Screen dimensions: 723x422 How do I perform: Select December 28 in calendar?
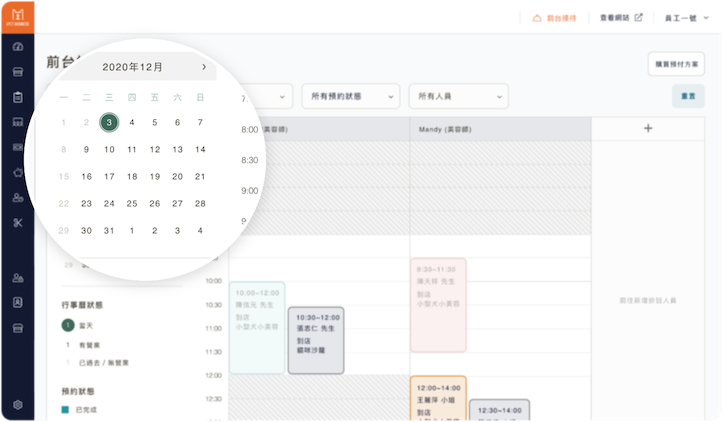tap(200, 203)
